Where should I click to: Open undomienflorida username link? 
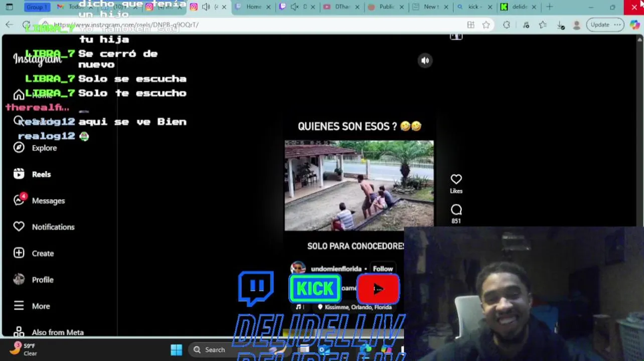(x=336, y=269)
